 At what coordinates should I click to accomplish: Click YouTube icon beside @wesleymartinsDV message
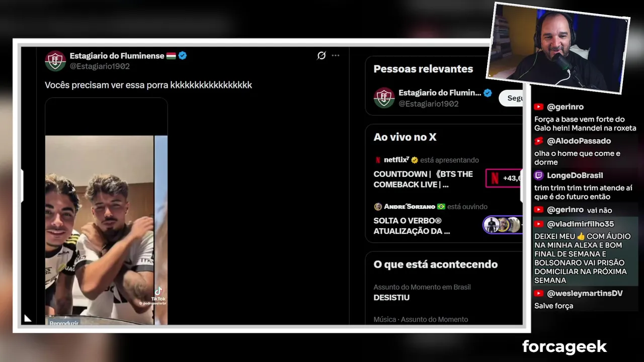pos(539,294)
